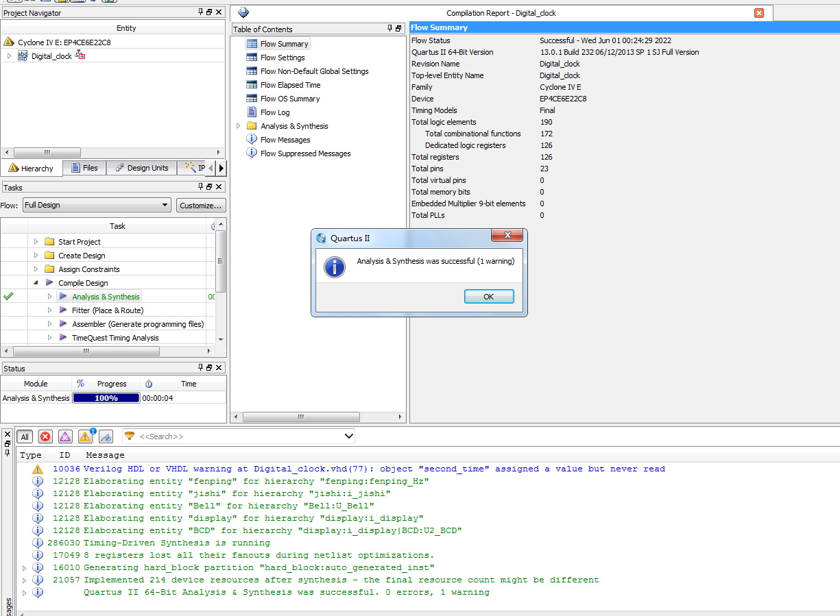
Task: Open Flow Suppressed Messages report
Action: point(306,153)
